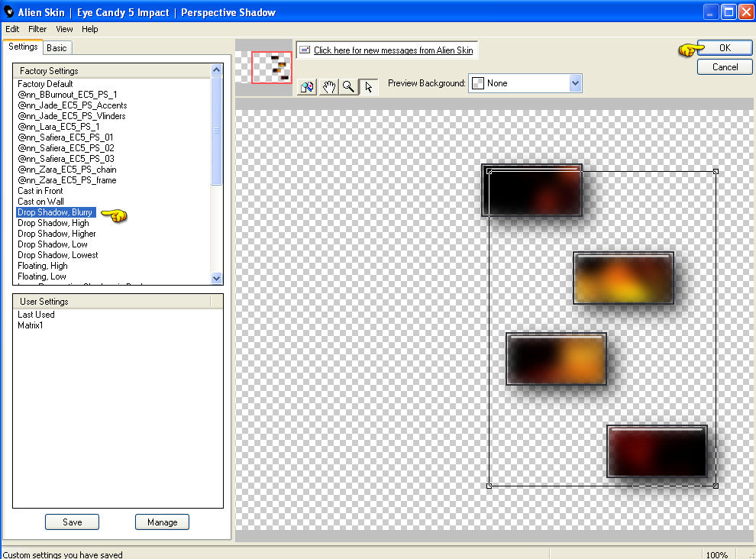Click the Factory Settings list scroll-down arrow

tap(216, 278)
